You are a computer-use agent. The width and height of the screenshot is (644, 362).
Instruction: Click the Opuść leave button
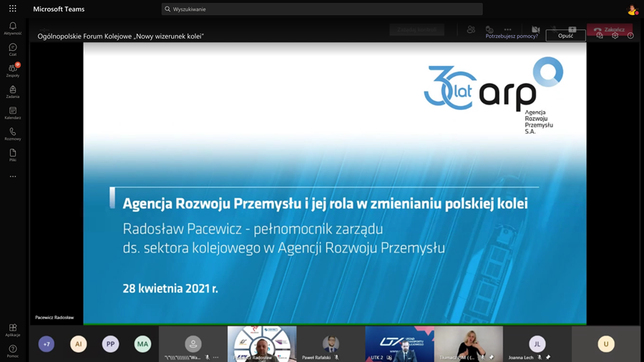tap(565, 36)
